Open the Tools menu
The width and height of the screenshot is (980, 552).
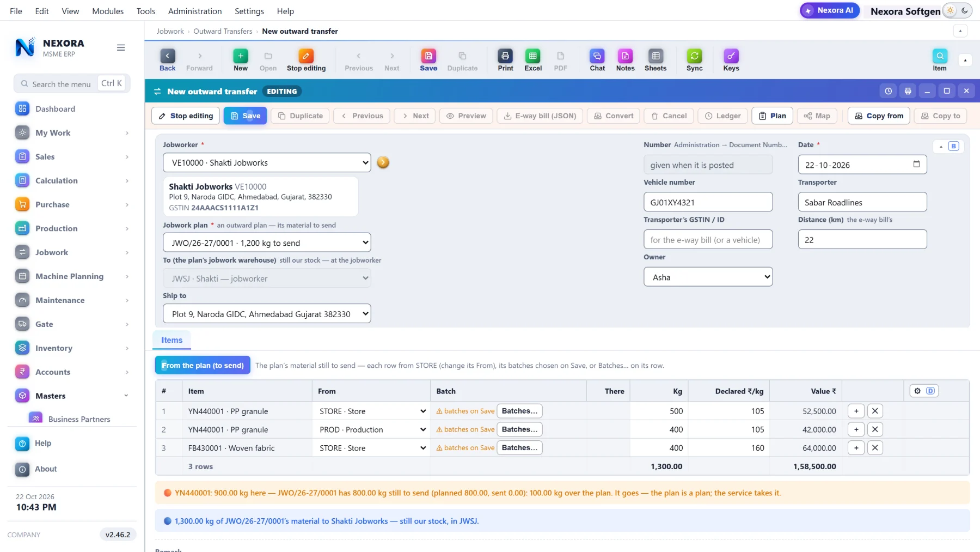146,11
